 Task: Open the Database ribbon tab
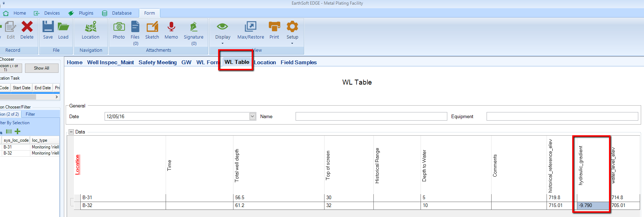tap(121, 13)
